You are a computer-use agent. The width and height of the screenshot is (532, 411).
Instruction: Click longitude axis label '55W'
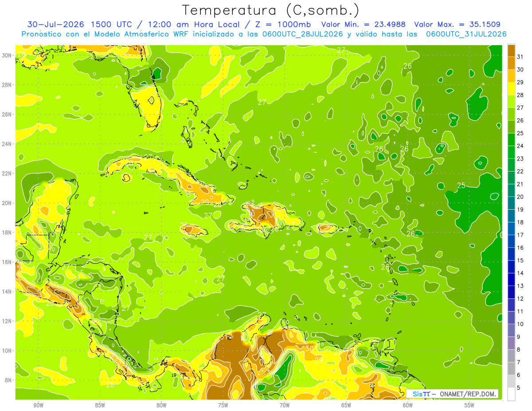[x=469, y=405]
